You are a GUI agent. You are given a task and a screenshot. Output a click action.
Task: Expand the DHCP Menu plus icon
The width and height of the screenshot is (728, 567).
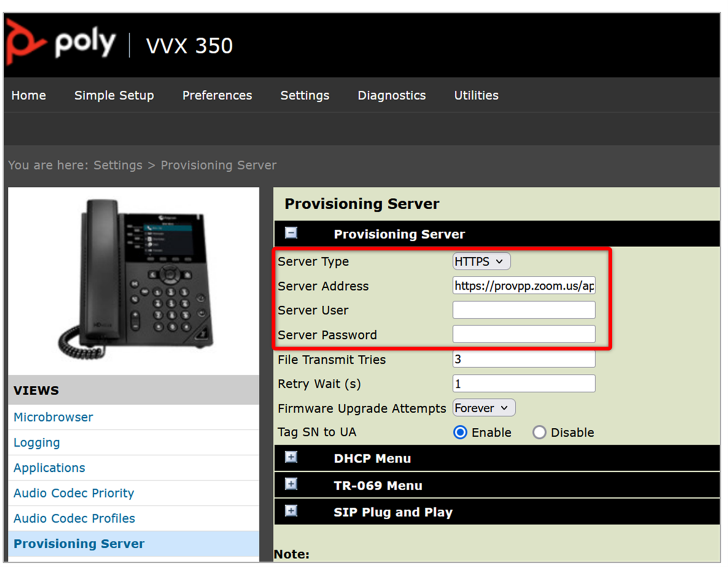tap(291, 457)
